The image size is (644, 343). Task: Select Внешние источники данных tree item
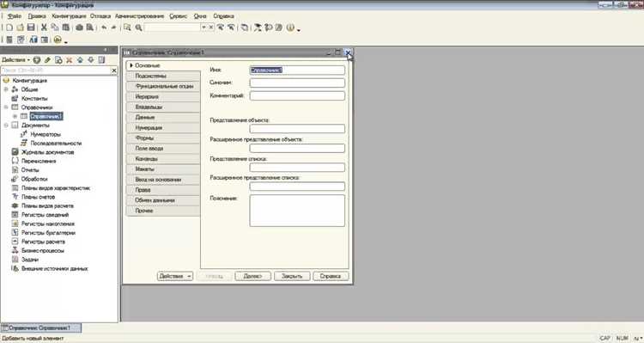[55, 268]
